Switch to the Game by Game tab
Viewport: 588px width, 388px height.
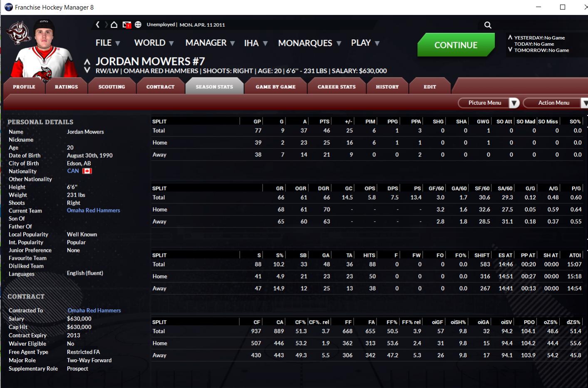pyautogui.click(x=275, y=87)
